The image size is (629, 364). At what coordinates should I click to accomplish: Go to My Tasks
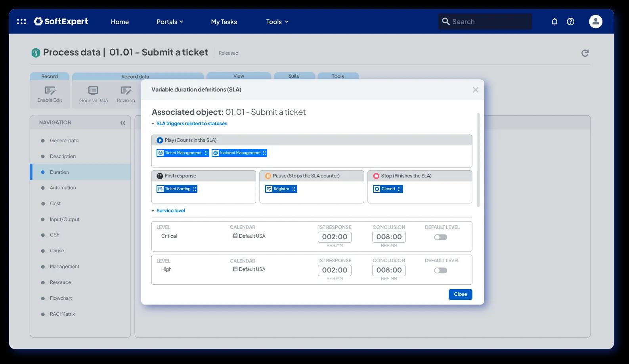224,22
